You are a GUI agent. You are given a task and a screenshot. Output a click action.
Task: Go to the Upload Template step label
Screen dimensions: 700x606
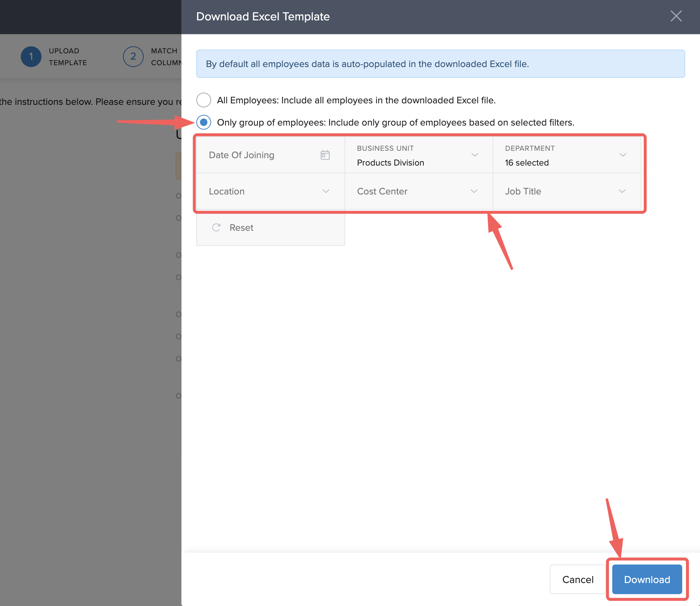(68, 57)
